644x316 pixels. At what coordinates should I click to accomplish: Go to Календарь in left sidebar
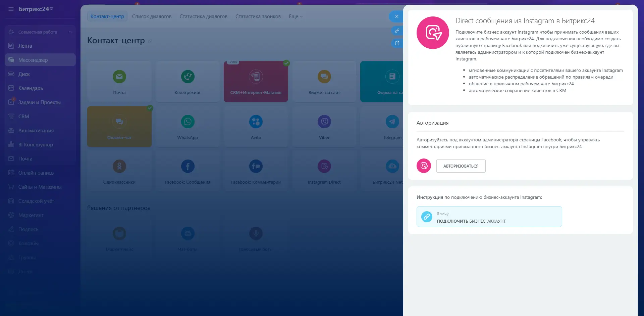31,88
